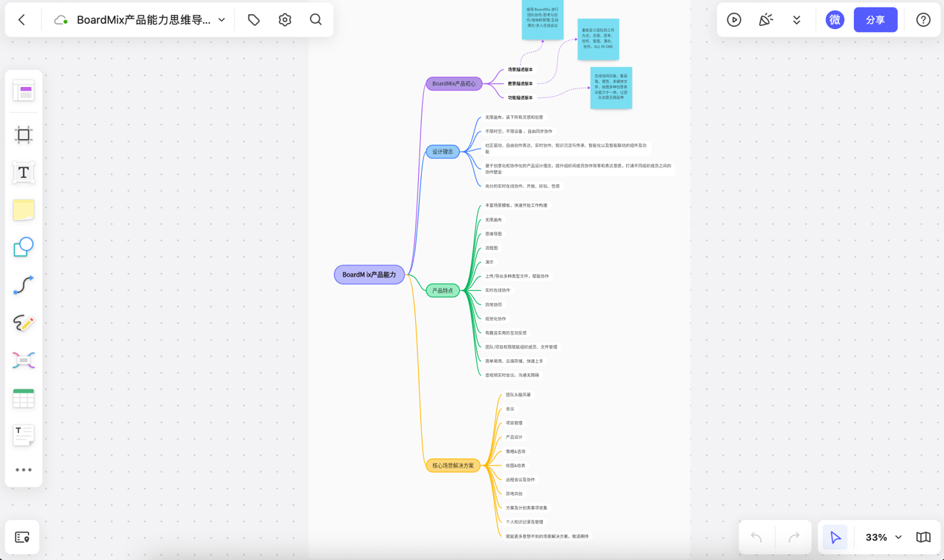Select the Text tool
This screenshot has width=944, height=560.
(x=23, y=173)
